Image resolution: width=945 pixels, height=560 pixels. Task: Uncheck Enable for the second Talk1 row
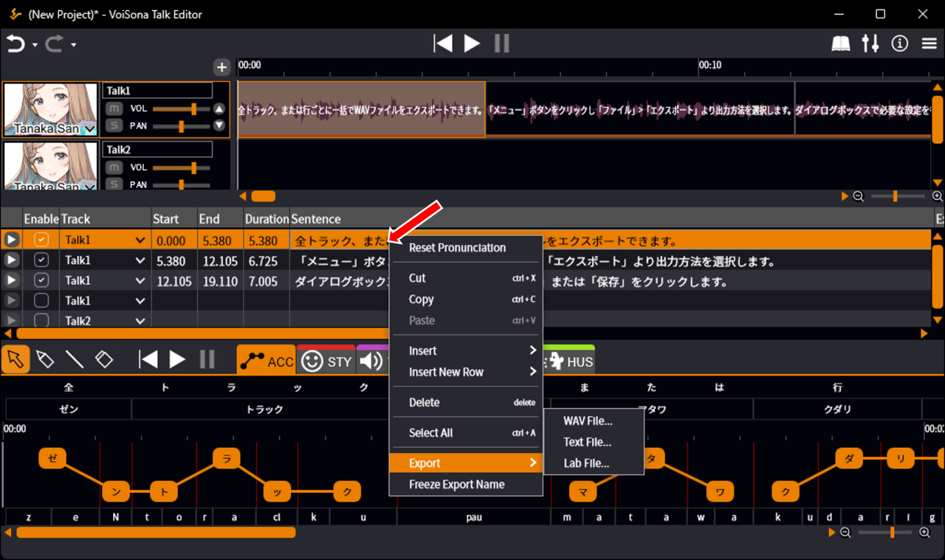pyautogui.click(x=41, y=260)
